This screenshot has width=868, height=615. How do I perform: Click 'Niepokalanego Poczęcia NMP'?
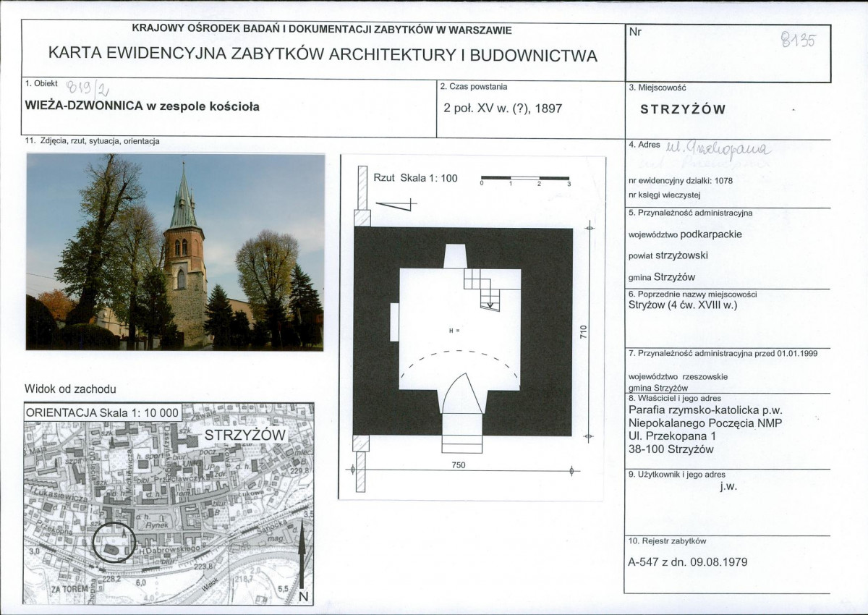click(x=705, y=423)
